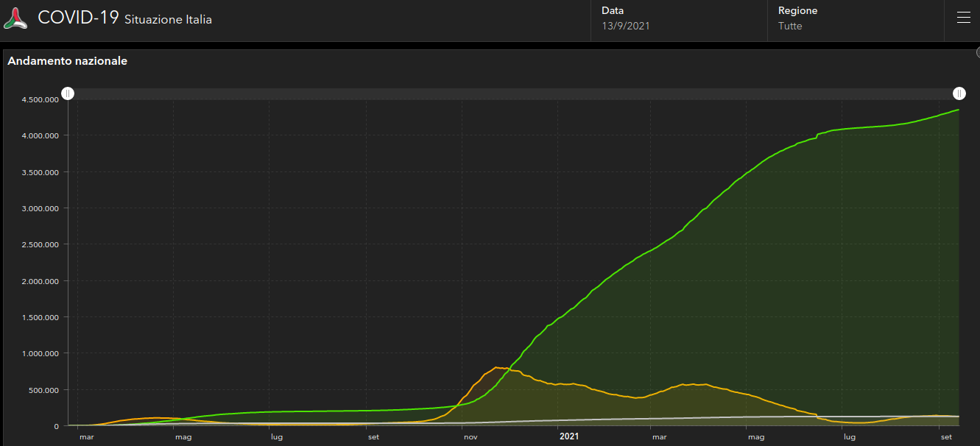Click the Situazione Italia subtitle
The image size is (980, 446).
(x=168, y=20)
